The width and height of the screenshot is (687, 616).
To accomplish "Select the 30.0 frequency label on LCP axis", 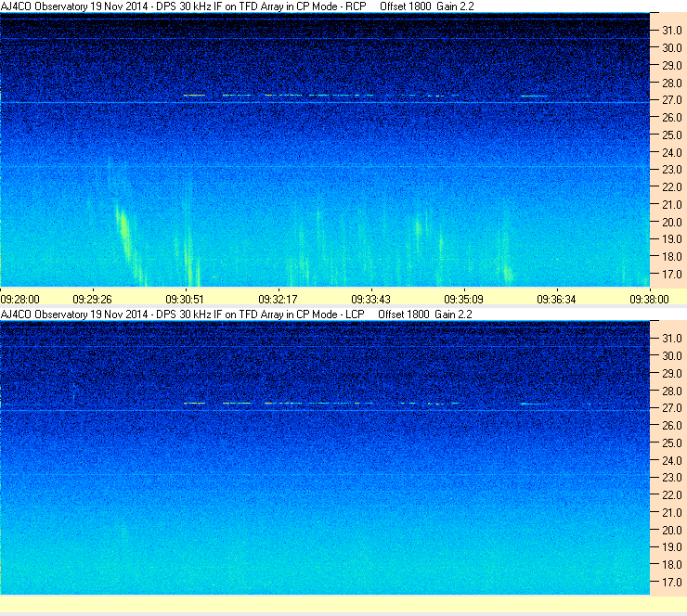I will click(x=671, y=356).
